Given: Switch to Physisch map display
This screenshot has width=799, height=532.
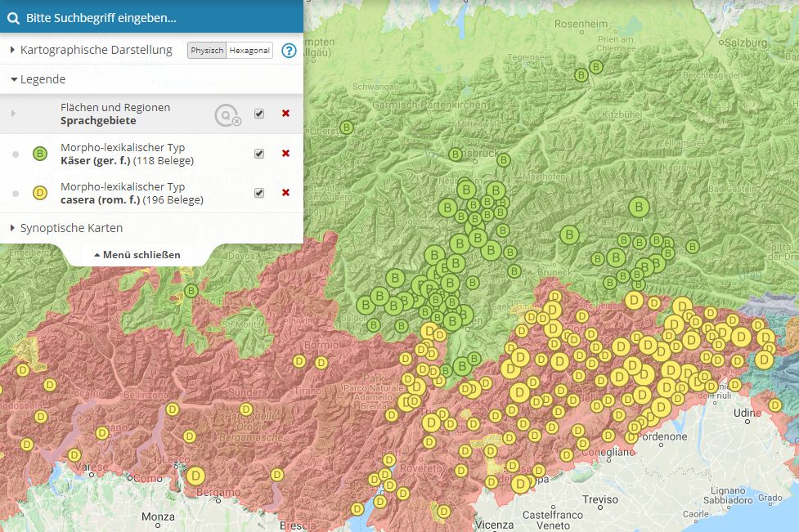Looking at the screenshot, I should coord(207,51).
